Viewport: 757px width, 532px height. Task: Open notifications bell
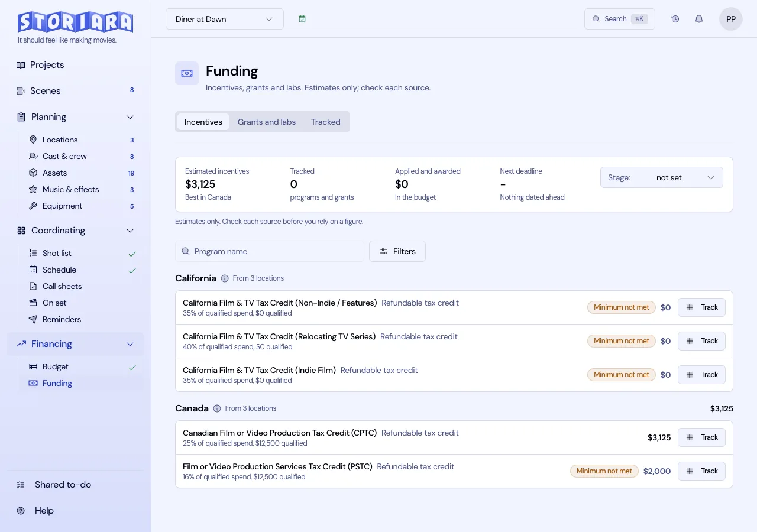pyautogui.click(x=699, y=19)
